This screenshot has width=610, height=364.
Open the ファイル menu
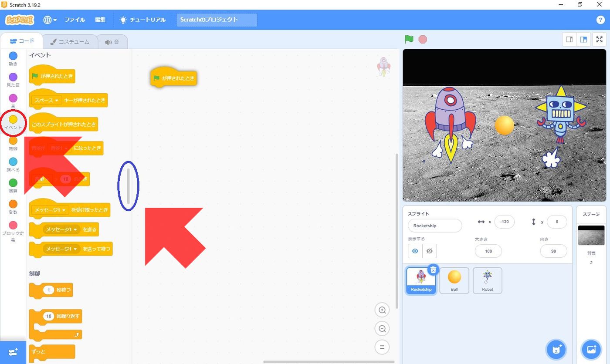pos(75,20)
